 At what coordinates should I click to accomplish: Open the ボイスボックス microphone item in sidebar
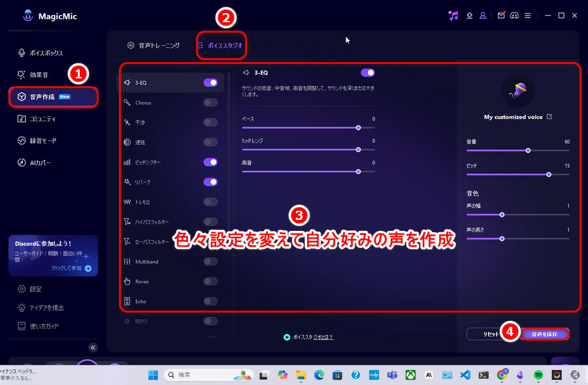tap(22, 53)
